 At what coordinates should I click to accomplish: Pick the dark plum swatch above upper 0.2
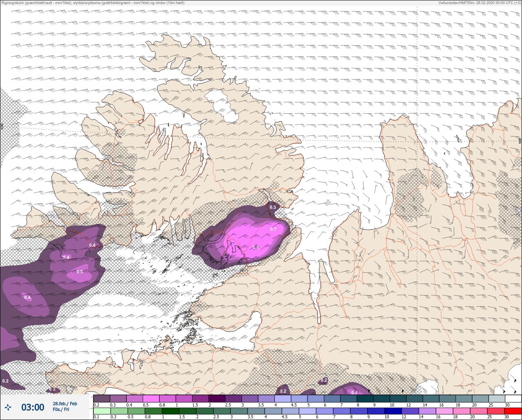pyautogui.click(x=102, y=398)
